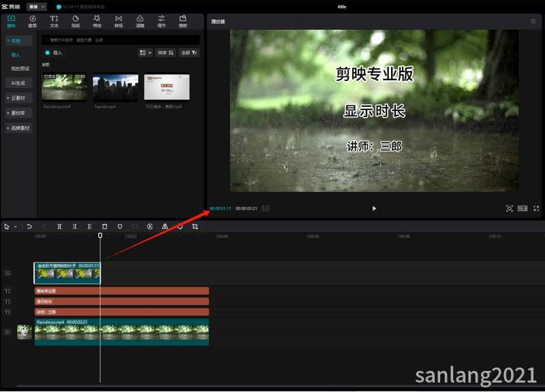Collapse the 本地 (Local) sidebar section

point(19,41)
